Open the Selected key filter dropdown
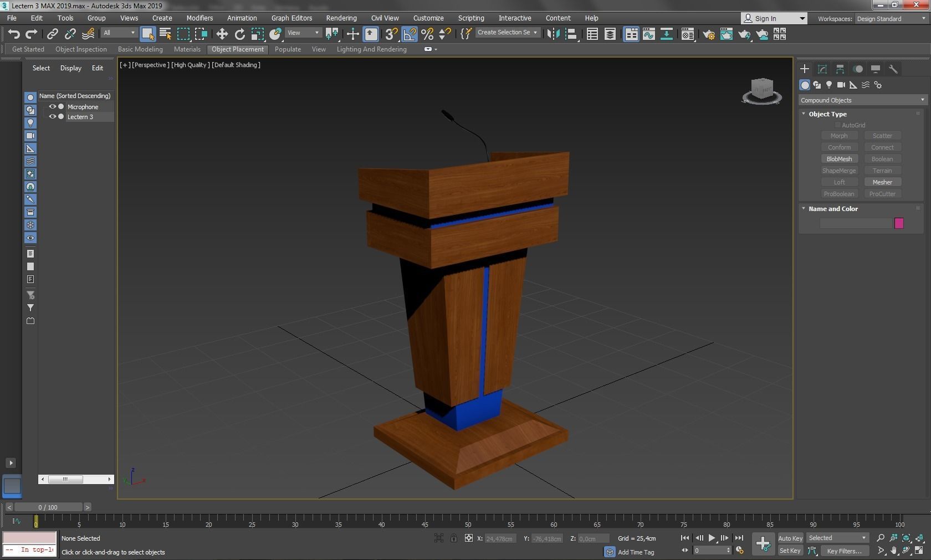The width and height of the screenshot is (931, 560). (837, 538)
